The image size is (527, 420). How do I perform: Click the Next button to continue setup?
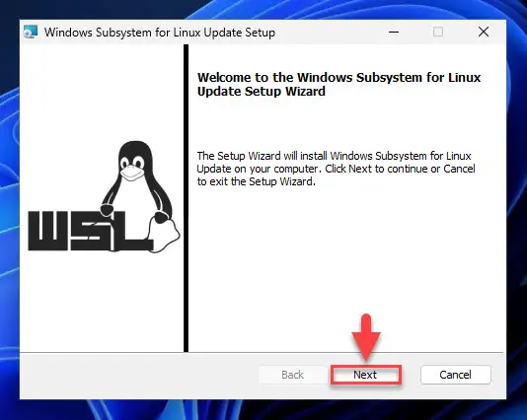click(x=366, y=375)
